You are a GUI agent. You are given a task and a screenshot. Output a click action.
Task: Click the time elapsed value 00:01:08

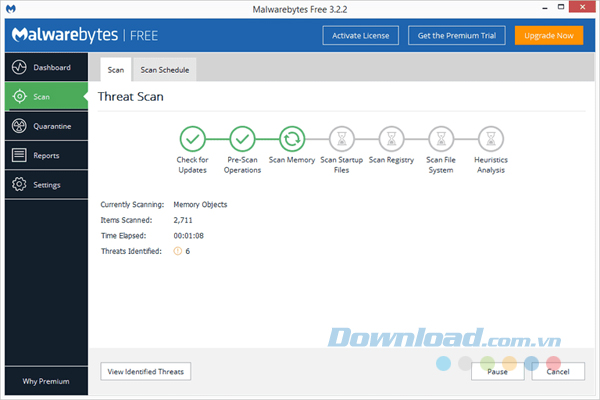[188, 235]
